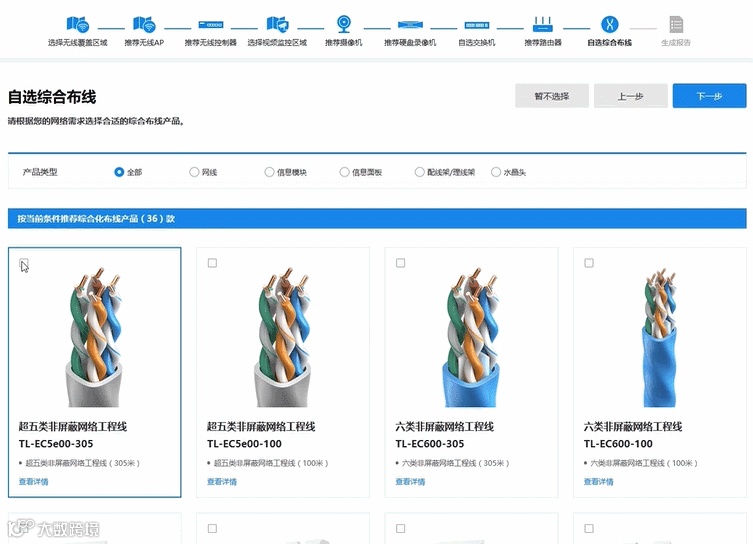Screen dimensions: 753x544
Task: Select the 推荐无线控制器 step icon
Action: [211, 24]
